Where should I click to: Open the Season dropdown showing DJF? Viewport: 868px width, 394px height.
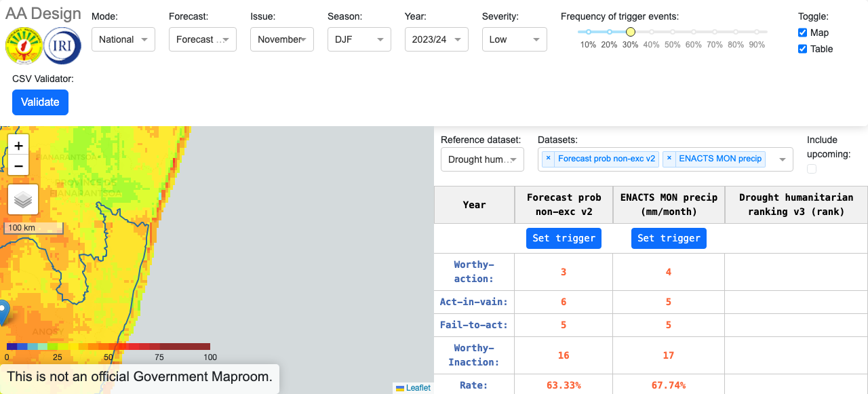(x=359, y=39)
